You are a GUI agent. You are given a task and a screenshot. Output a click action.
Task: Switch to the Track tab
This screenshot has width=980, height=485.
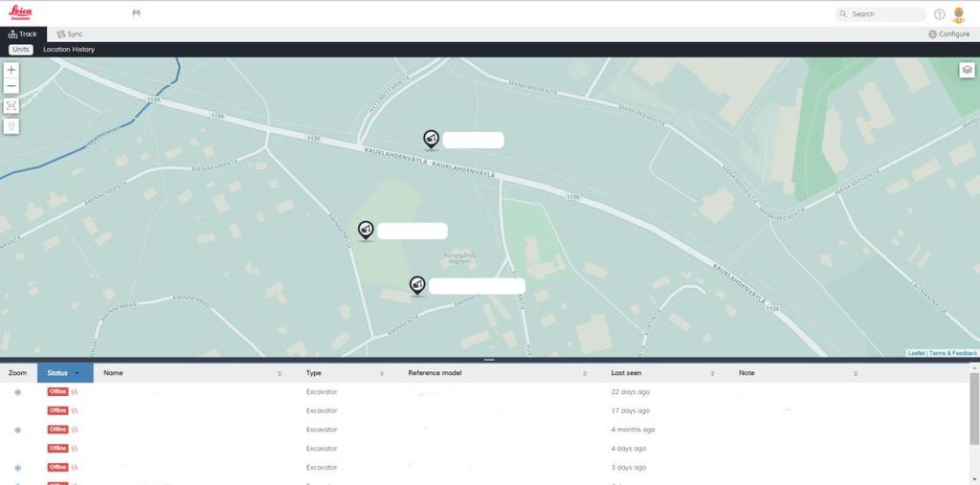point(23,34)
